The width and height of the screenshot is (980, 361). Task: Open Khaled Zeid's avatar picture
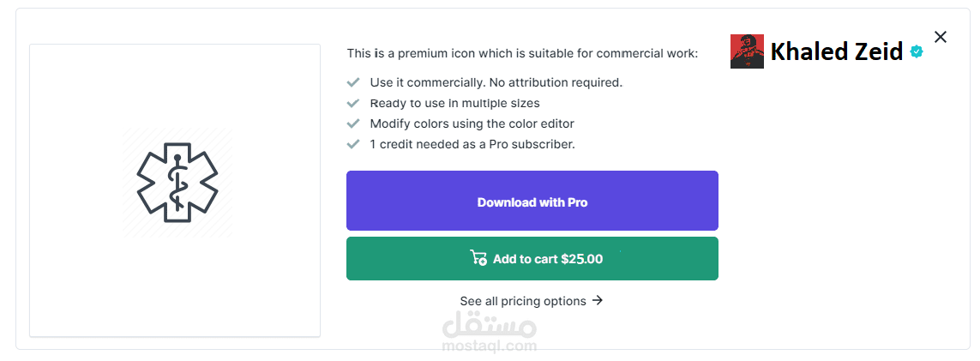(747, 51)
